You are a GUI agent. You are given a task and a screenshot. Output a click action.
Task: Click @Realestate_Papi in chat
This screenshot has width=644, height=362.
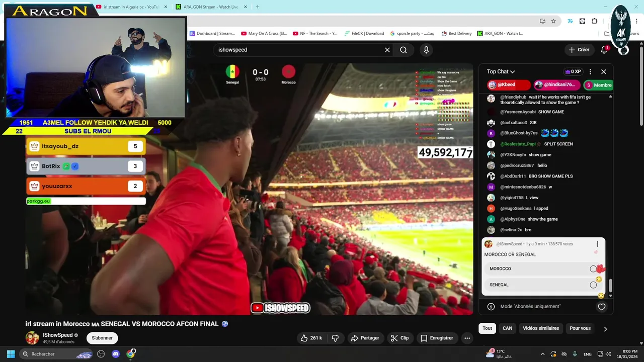tap(518, 144)
